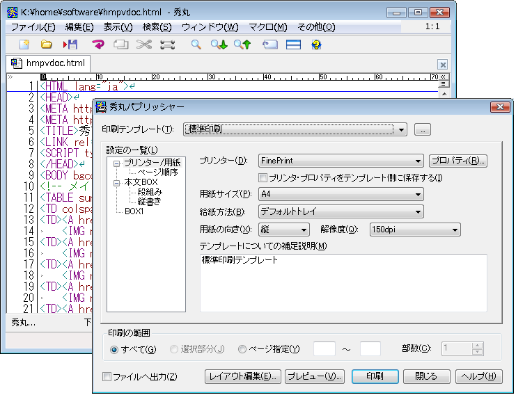532x418 pixels.
Task: Click the start page number field
Action: coord(324,349)
